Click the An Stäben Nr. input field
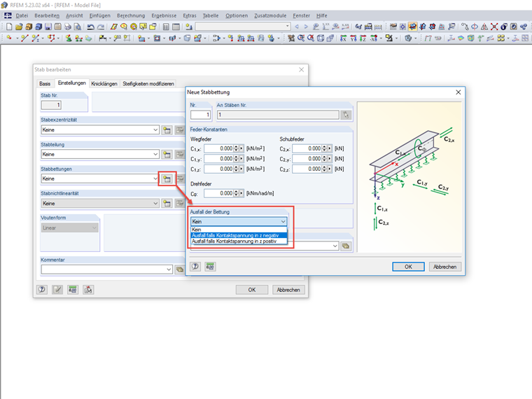532x399 pixels. (278, 115)
